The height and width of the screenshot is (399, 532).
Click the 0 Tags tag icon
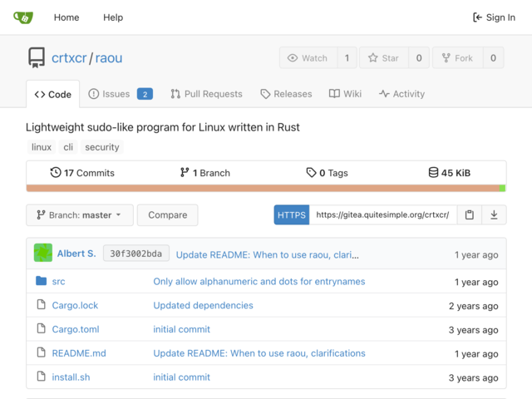[x=311, y=172]
